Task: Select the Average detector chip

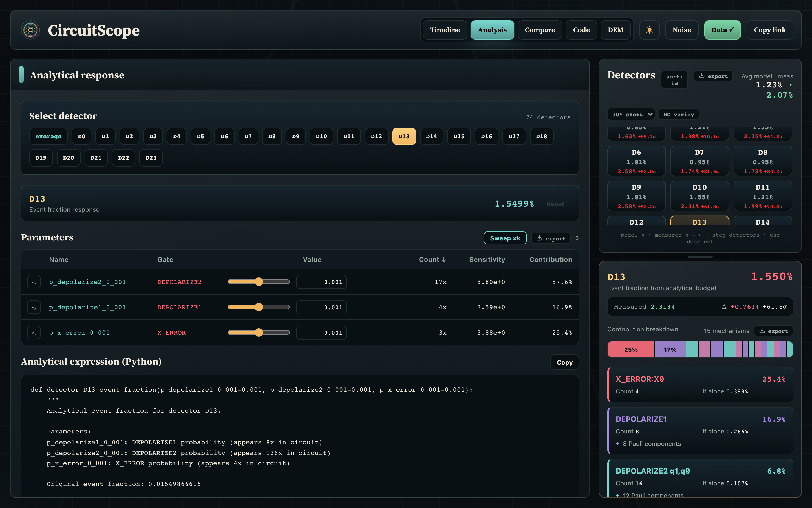Action: (x=48, y=136)
